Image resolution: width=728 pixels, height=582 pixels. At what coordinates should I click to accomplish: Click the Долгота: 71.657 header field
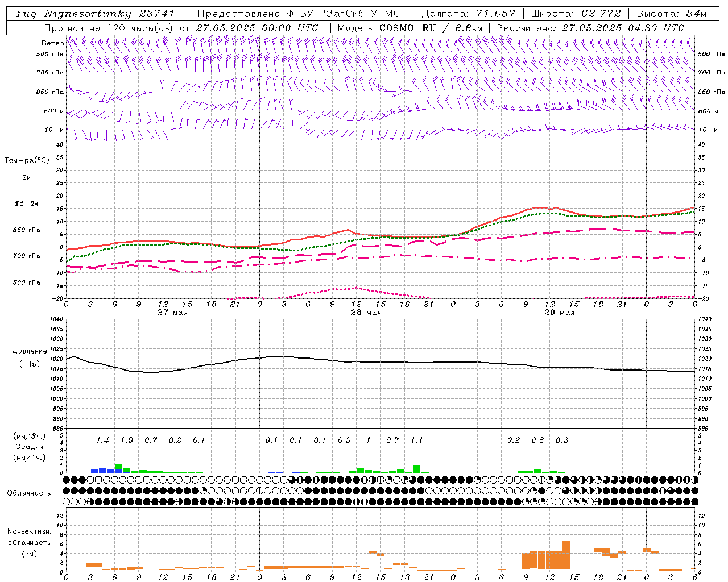pyautogui.click(x=469, y=14)
